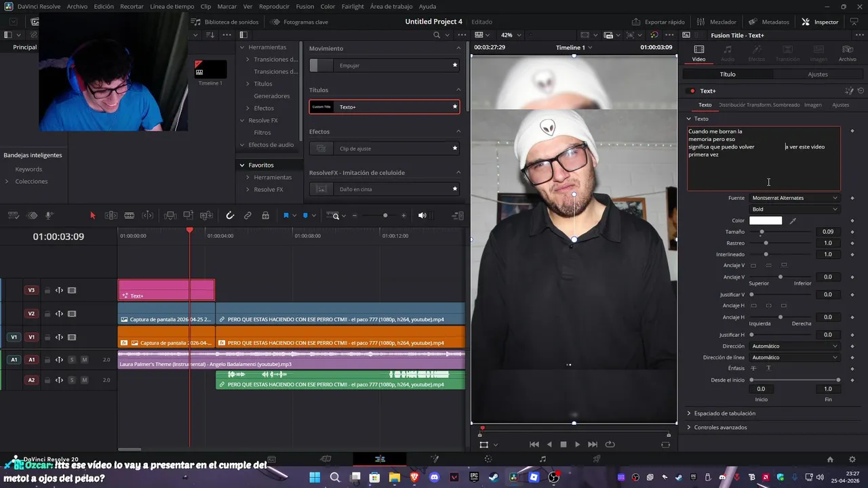The height and width of the screenshot is (488, 868).
Task: Open the viewer zoom 42% dropdown
Action: 510,35
